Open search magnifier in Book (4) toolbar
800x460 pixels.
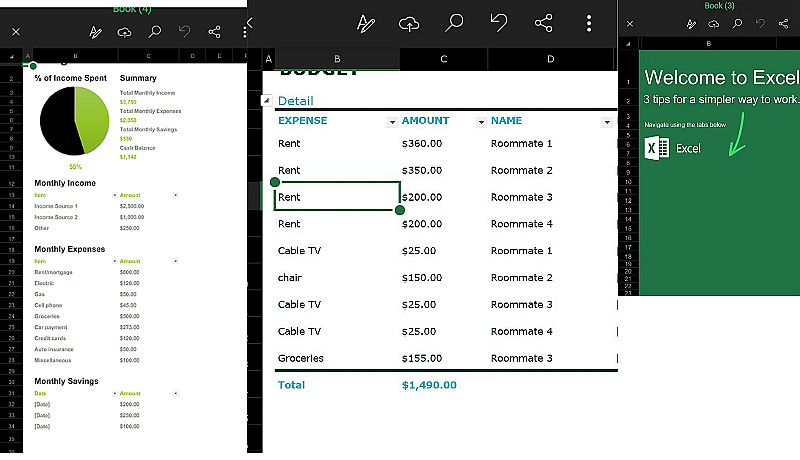point(154,32)
